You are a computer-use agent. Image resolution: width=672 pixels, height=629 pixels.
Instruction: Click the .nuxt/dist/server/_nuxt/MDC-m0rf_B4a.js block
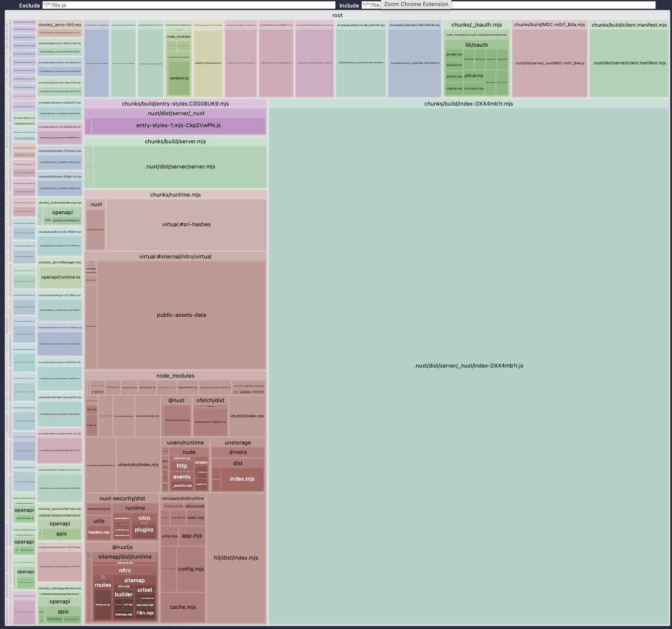(x=550, y=63)
